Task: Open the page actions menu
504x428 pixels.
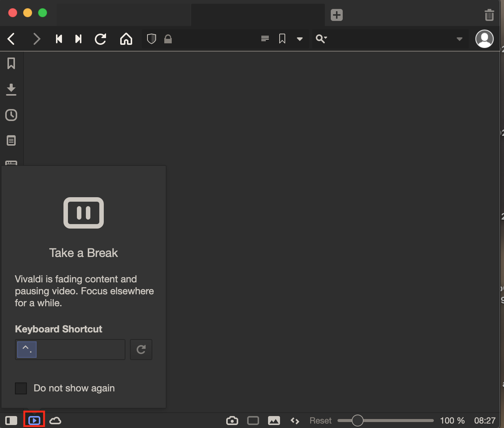Action: [x=295, y=421]
